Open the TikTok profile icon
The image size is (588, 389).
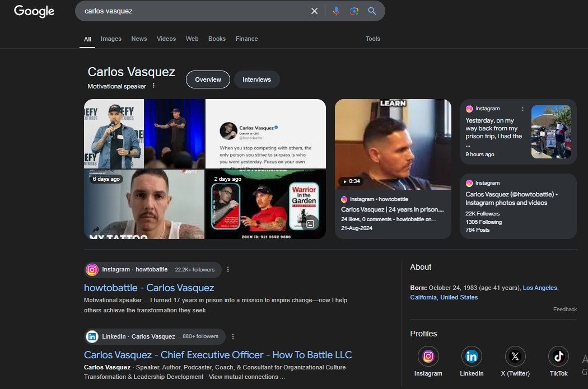tap(558, 357)
